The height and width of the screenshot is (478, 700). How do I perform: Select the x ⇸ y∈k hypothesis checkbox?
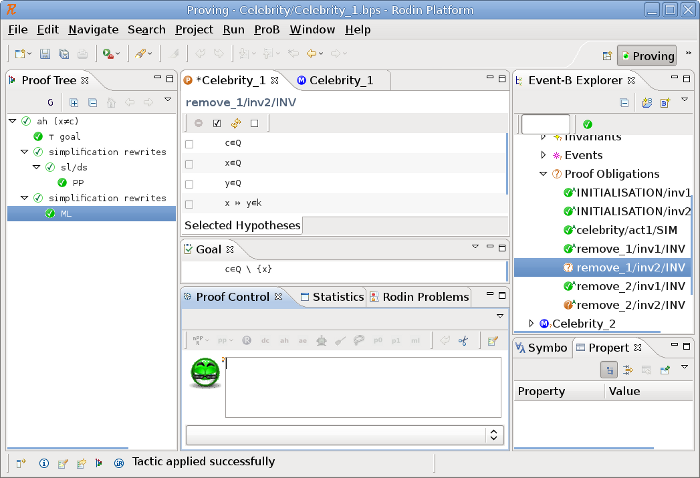click(189, 204)
